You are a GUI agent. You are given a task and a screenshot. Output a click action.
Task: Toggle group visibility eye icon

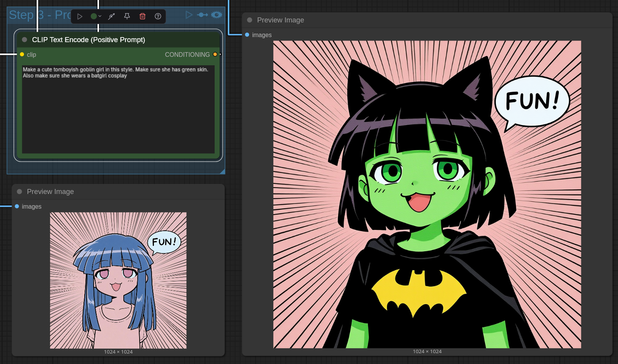coord(217,15)
